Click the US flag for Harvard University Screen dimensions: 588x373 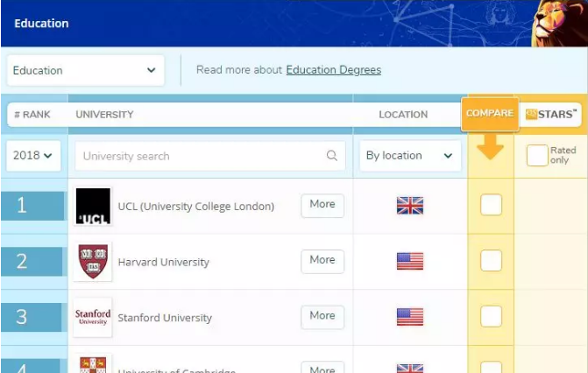tap(410, 261)
